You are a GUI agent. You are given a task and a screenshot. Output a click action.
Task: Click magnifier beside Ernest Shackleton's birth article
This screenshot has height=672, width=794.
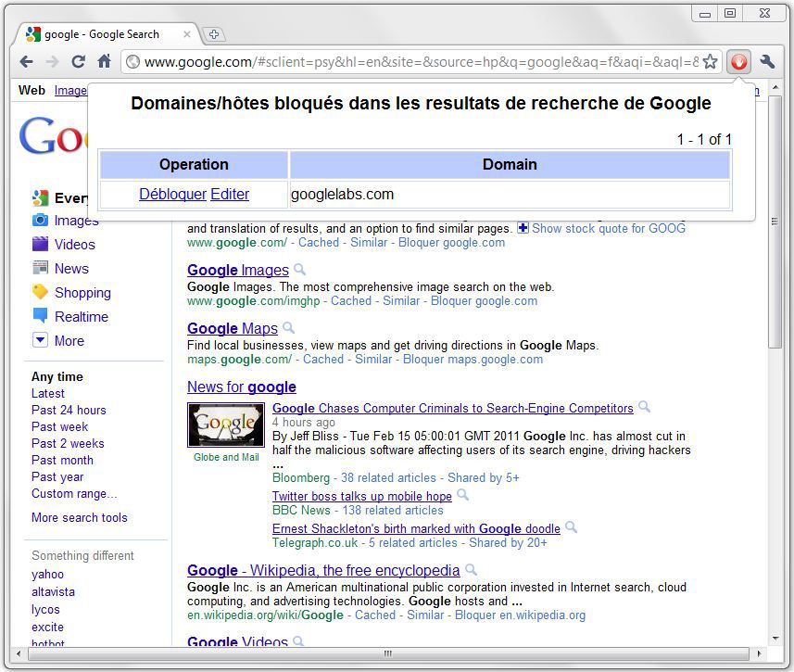(572, 527)
